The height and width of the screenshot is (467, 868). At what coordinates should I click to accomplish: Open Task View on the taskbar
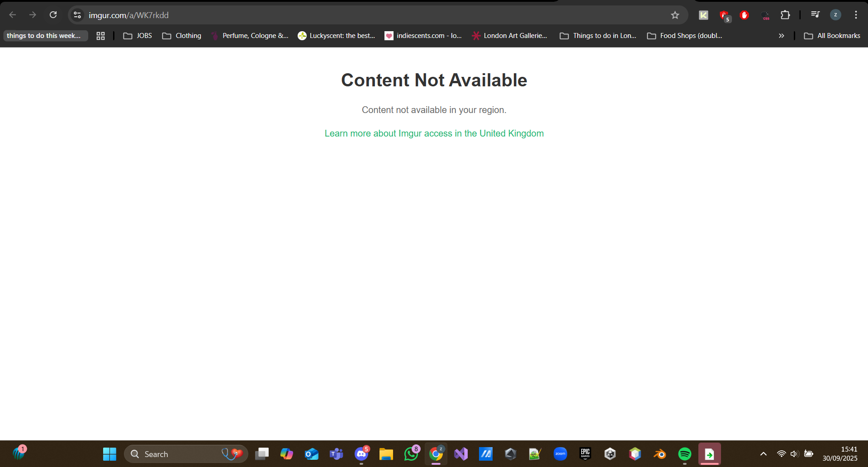262,454
